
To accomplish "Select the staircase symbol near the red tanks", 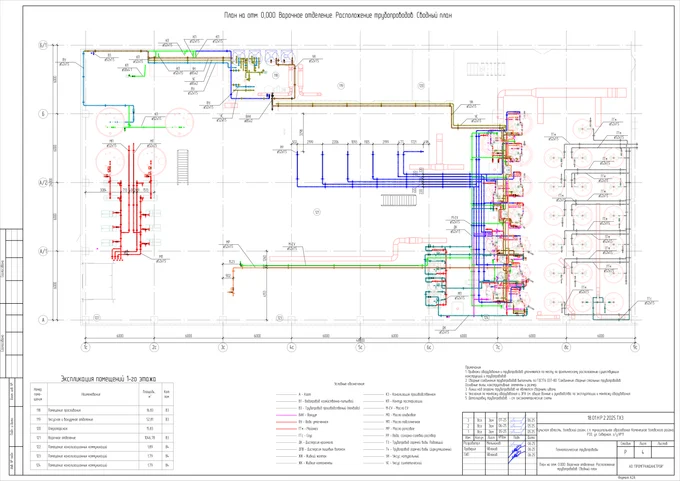I will [x=181, y=160].
